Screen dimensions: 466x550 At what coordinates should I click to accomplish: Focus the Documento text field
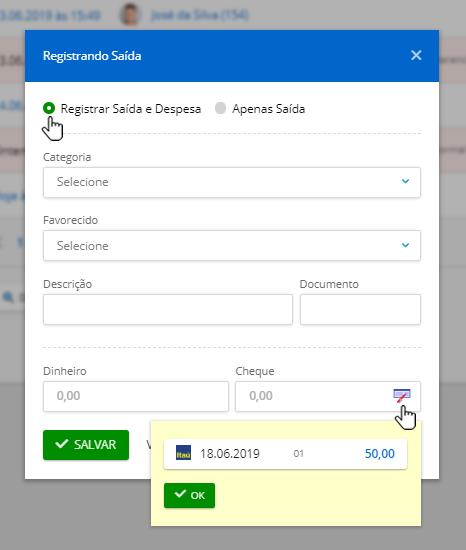[360, 309]
